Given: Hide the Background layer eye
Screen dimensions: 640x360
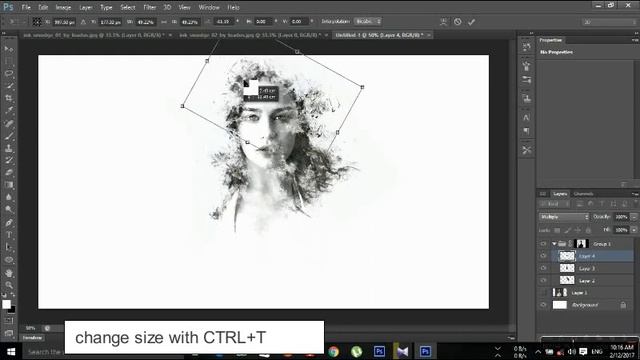Looking at the screenshot, I should tap(543, 305).
